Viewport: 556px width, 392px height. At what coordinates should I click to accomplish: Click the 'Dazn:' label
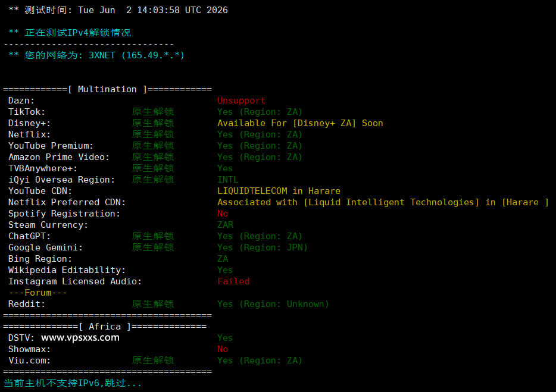[21, 101]
